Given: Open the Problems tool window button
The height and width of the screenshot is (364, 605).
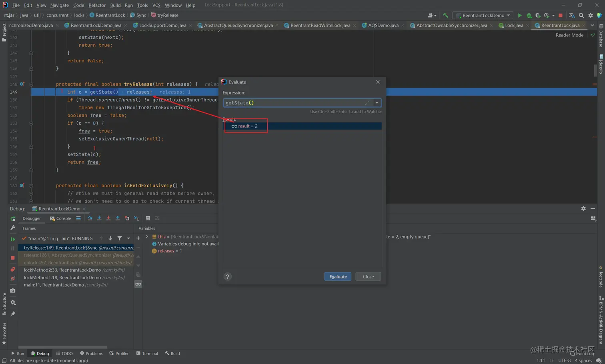Looking at the screenshot, I should tap(91, 354).
